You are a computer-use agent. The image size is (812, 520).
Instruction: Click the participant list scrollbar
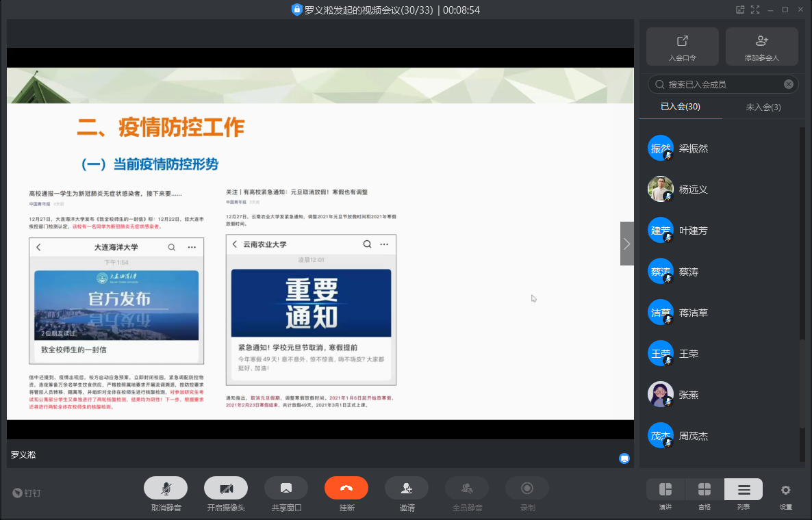802,397
